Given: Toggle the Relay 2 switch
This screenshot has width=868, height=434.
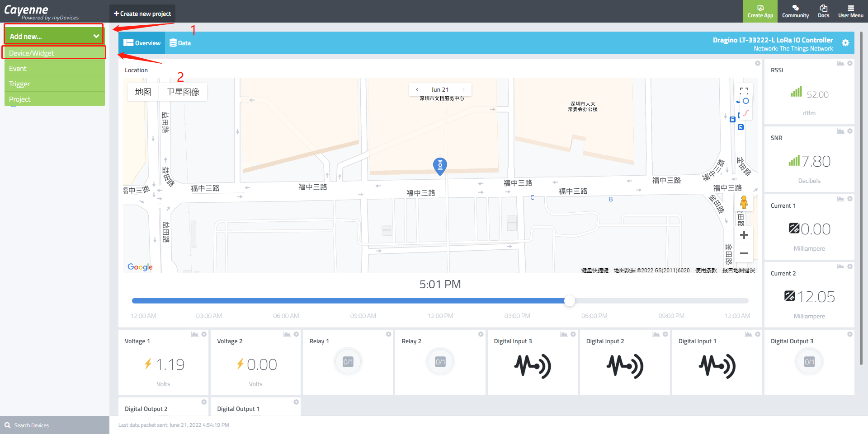Looking at the screenshot, I should (440, 362).
